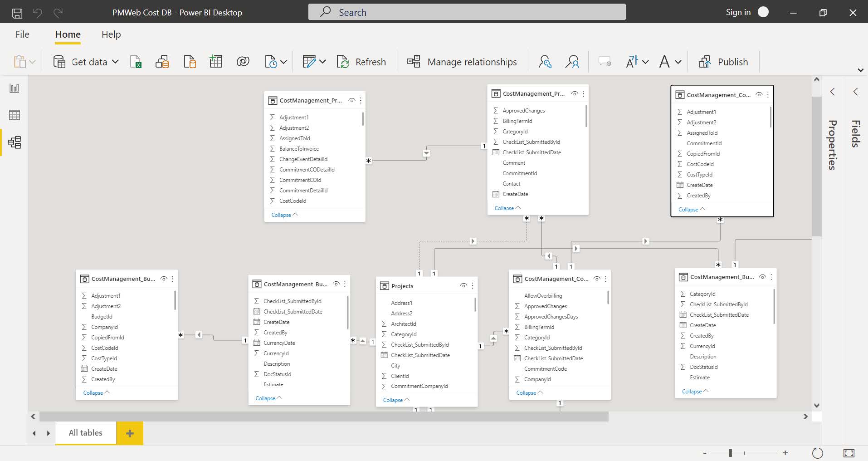Toggle visibility of leftmost CostManagement_Bu table
This screenshot has height=461, width=868.
point(164,279)
